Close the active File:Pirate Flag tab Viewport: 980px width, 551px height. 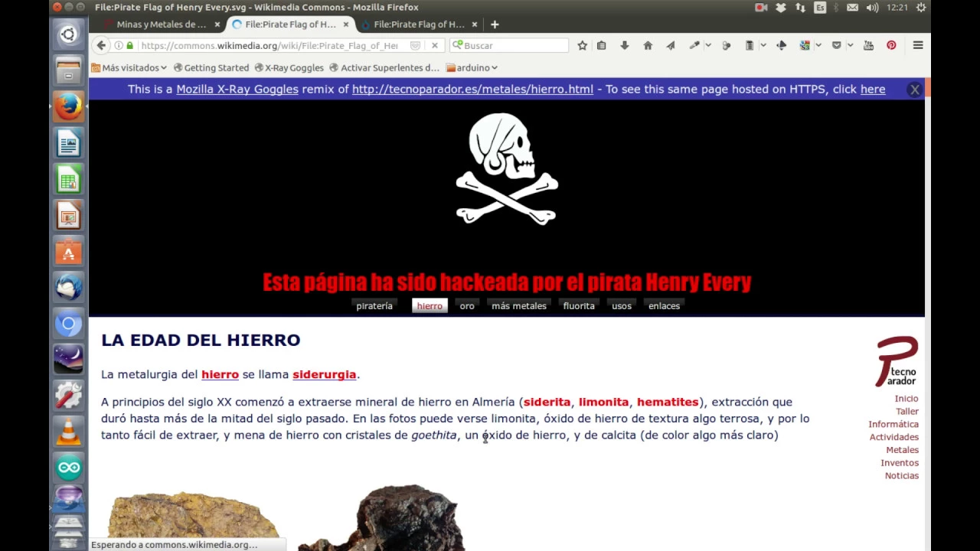click(346, 24)
